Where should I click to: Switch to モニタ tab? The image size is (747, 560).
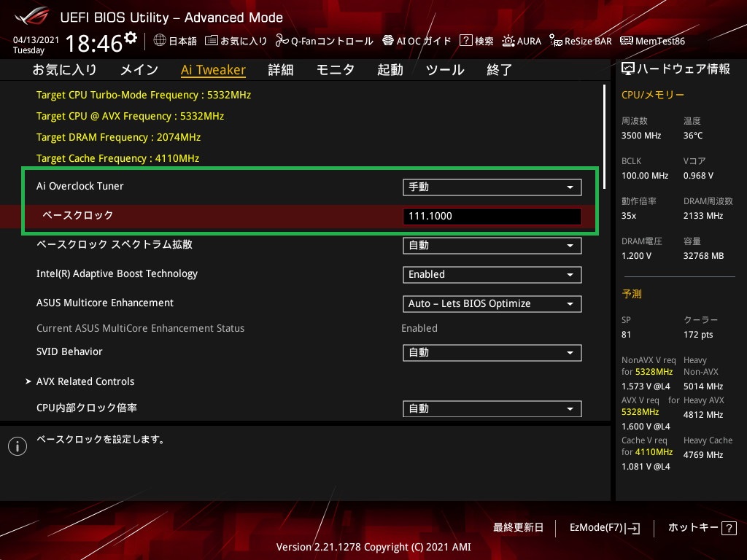(336, 70)
